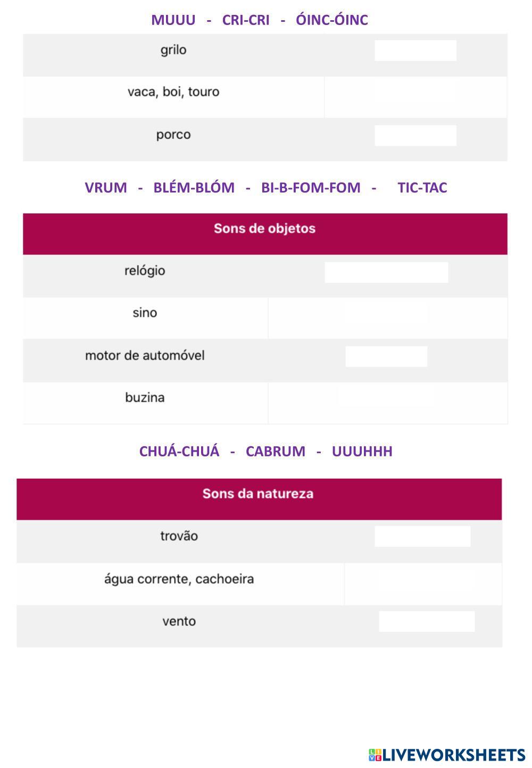The height and width of the screenshot is (768, 532).
Task: Select the word TIC-TAC in the word bank
Action: (422, 188)
